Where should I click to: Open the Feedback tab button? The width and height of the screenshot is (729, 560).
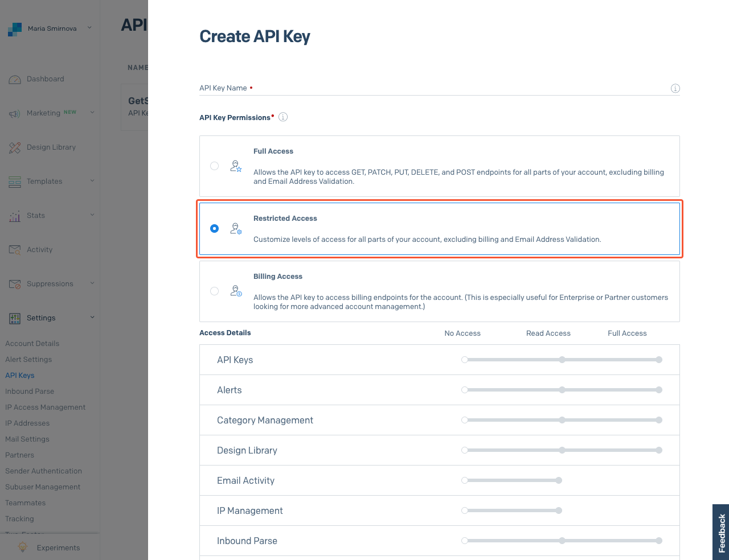(721, 533)
